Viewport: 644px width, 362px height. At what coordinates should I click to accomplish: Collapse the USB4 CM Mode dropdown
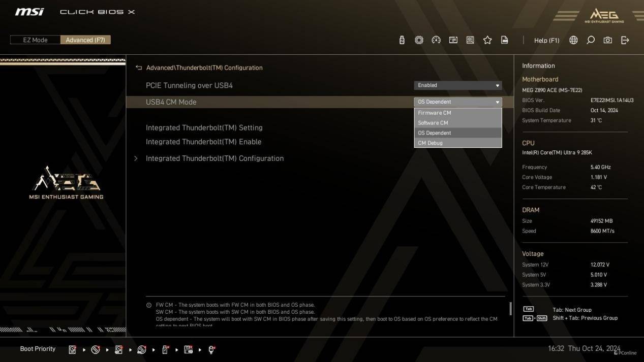click(x=458, y=102)
